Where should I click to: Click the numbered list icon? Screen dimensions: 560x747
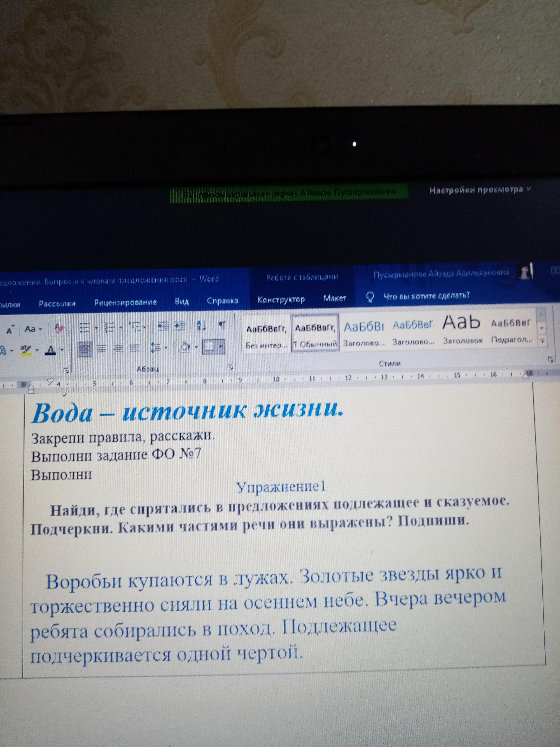110,327
